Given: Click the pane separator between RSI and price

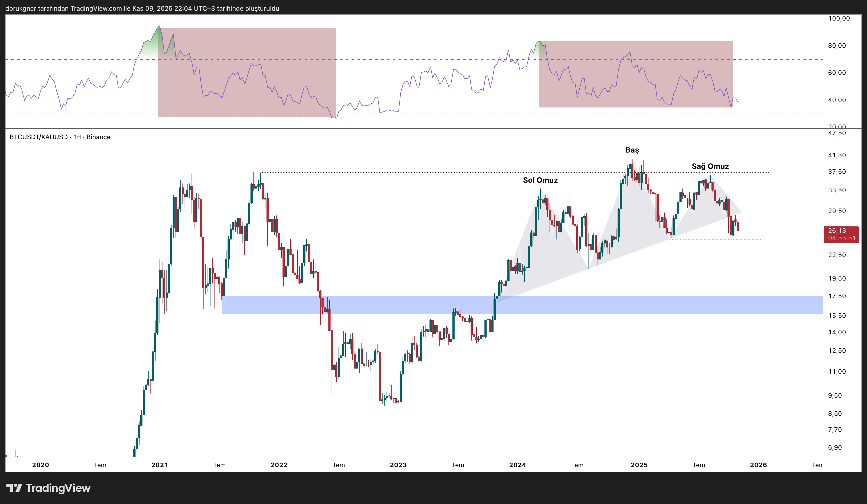Looking at the screenshot, I should (x=413, y=128).
